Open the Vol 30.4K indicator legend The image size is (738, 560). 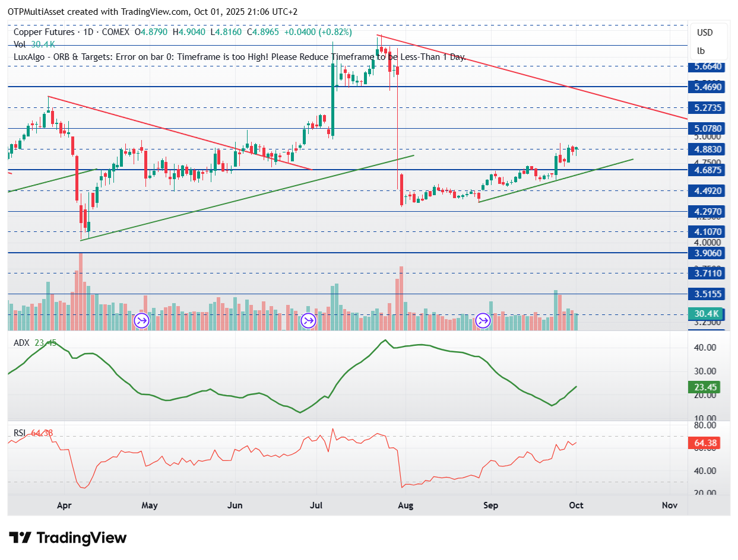coord(34,44)
